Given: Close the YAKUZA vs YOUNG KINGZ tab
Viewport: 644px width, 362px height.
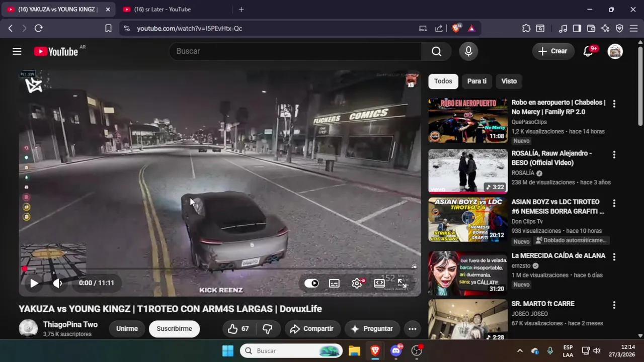Looking at the screenshot, I should coord(108,9).
